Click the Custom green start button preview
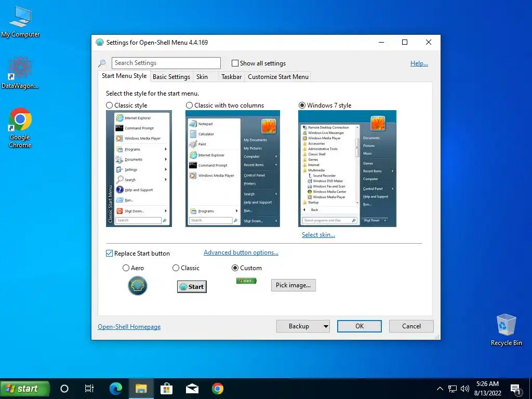The height and width of the screenshot is (399, 532). coord(246,281)
